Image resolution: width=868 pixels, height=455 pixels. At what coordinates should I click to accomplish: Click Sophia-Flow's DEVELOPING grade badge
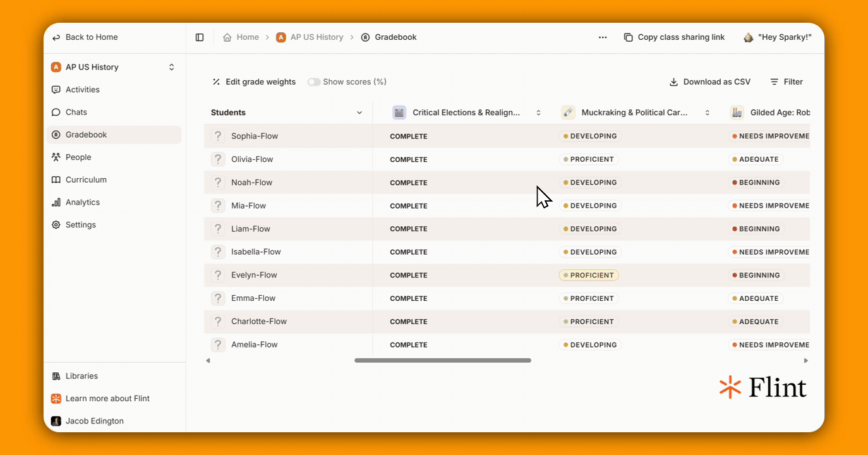click(x=590, y=136)
